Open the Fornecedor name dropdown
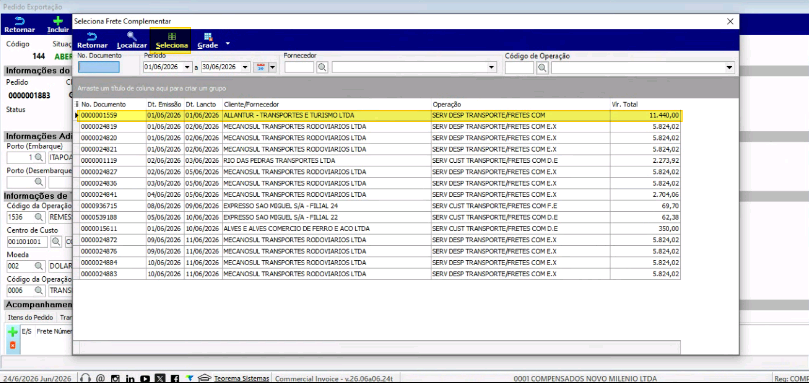The width and height of the screenshot is (809, 383). (491, 67)
